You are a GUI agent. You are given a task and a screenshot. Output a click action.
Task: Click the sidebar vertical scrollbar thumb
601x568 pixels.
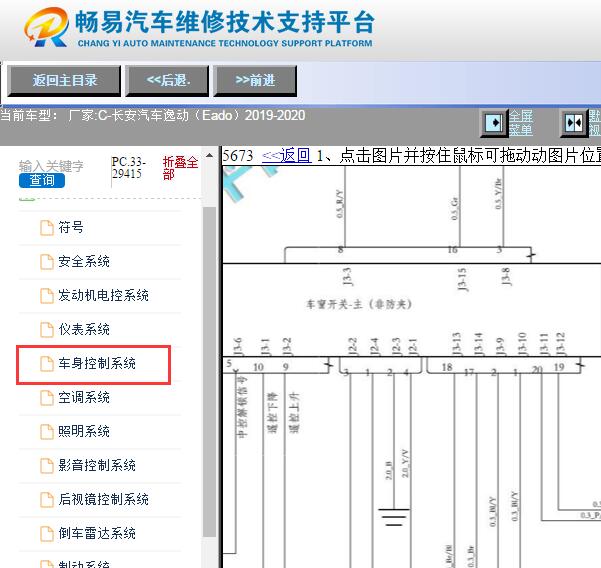pyautogui.click(x=209, y=371)
